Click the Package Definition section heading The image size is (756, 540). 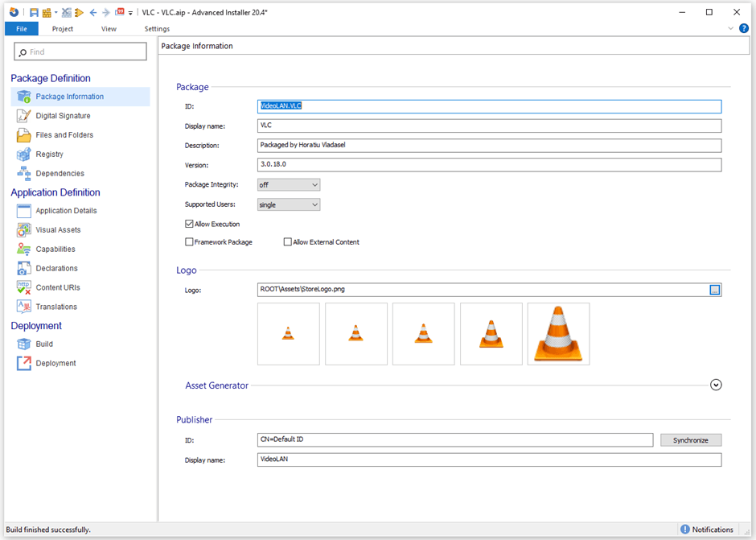pyautogui.click(x=51, y=78)
